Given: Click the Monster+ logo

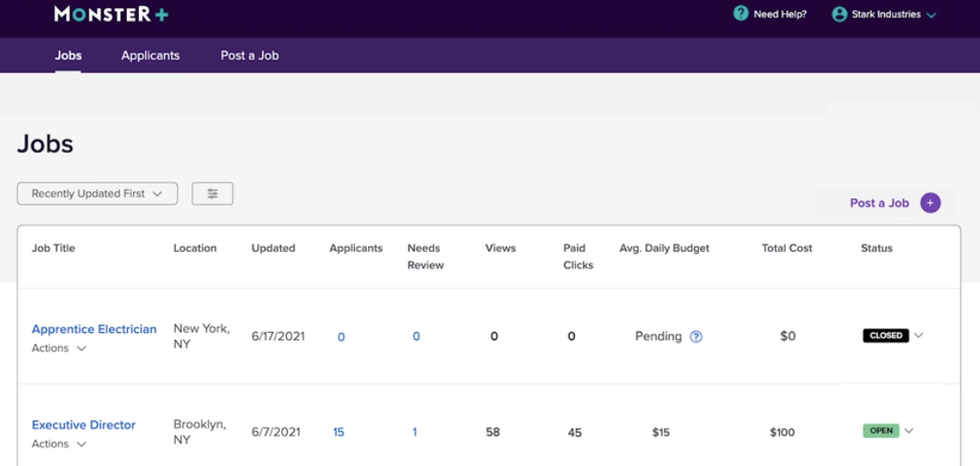Looking at the screenshot, I should tap(111, 14).
